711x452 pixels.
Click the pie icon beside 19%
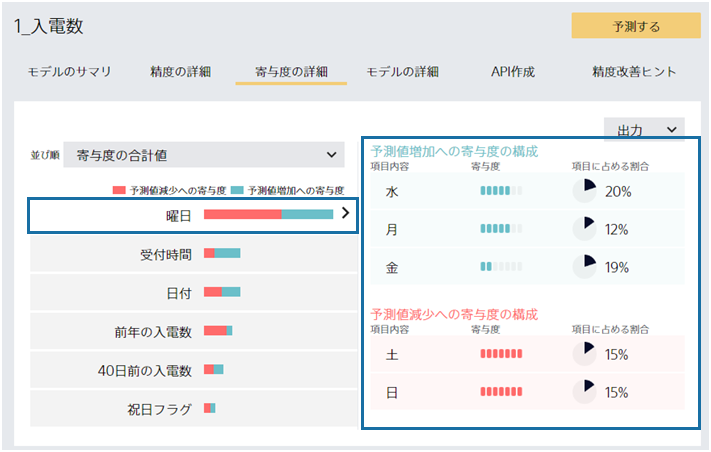584,267
